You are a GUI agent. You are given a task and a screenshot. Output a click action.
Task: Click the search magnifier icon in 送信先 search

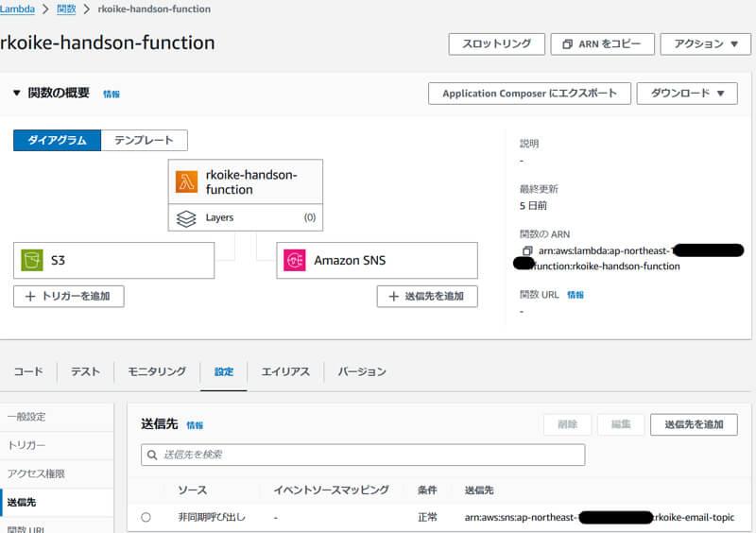pyautogui.click(x=152, y=455)
